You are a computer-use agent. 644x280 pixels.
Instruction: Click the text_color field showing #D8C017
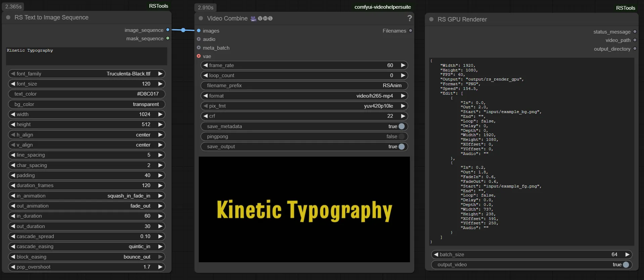click(87, 94)
